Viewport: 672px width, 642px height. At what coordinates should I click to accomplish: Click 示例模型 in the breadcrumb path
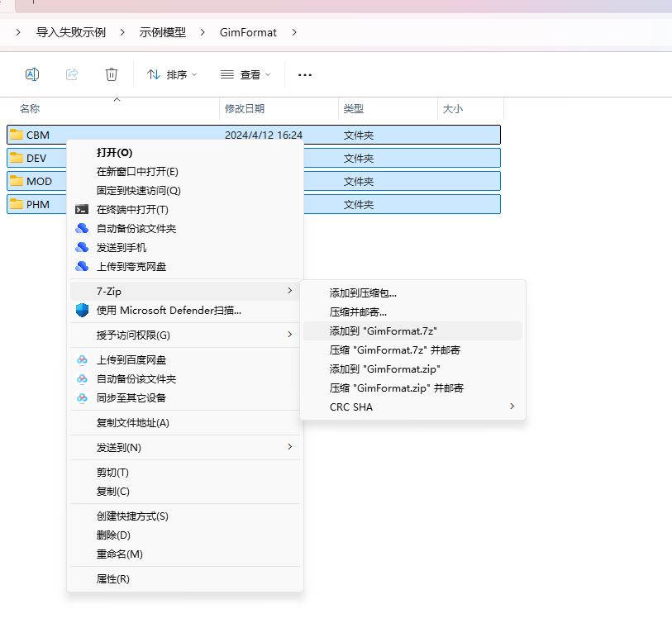(163, 32)
